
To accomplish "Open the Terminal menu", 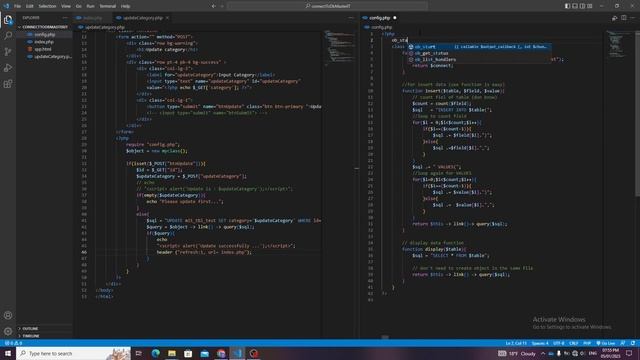I will (108, 6).
